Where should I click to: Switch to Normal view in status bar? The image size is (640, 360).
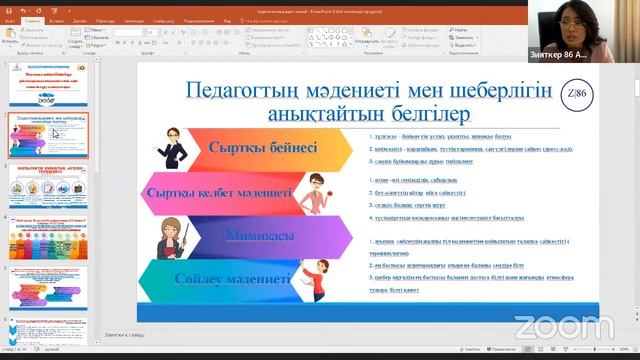528,349
